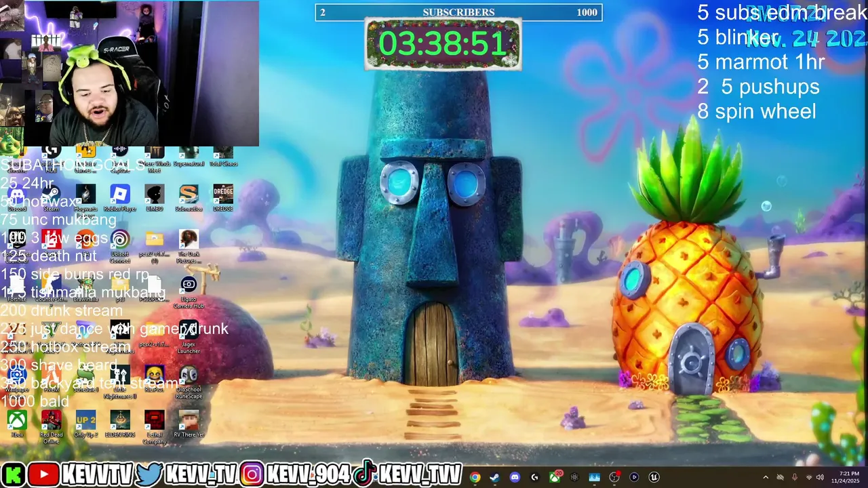Click the 03:38:51 subathon countdown timer
The height and width of the screenshot is (488, 868).
[443, 43]
